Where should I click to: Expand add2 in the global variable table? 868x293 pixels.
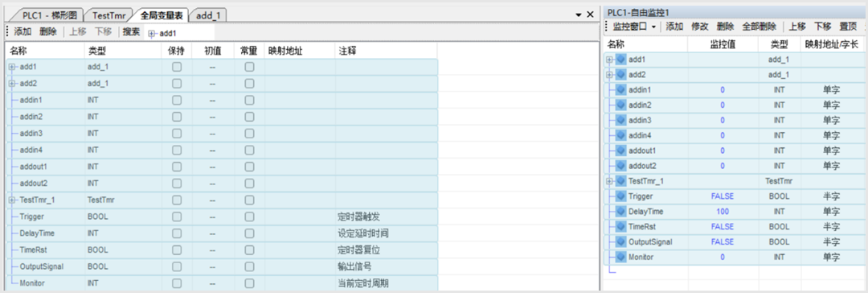12,83
